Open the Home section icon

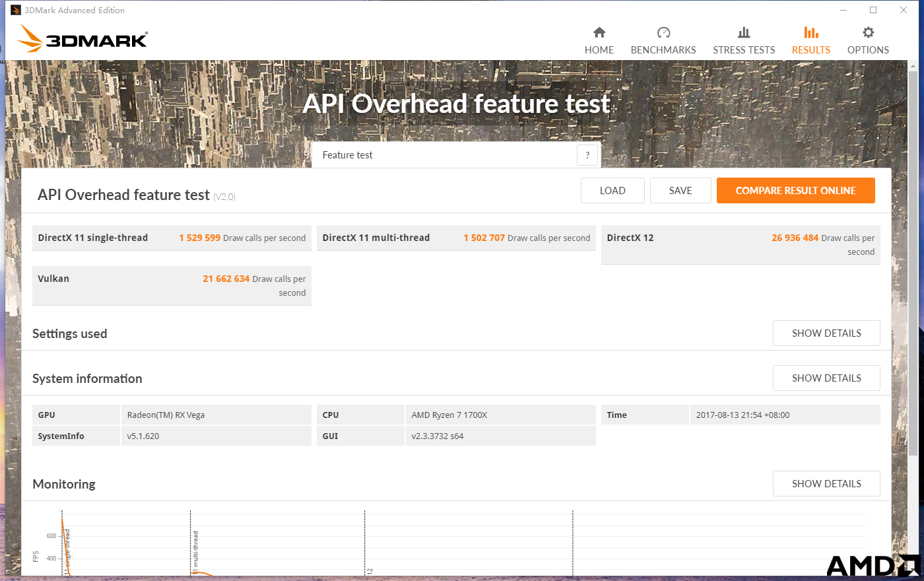pos(599,32)
